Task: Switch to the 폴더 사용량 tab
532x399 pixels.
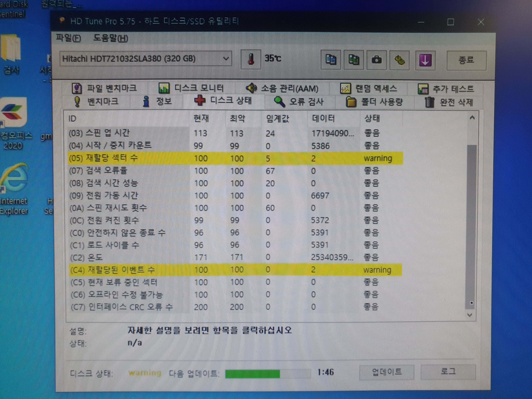Action: tap(374, 102)
